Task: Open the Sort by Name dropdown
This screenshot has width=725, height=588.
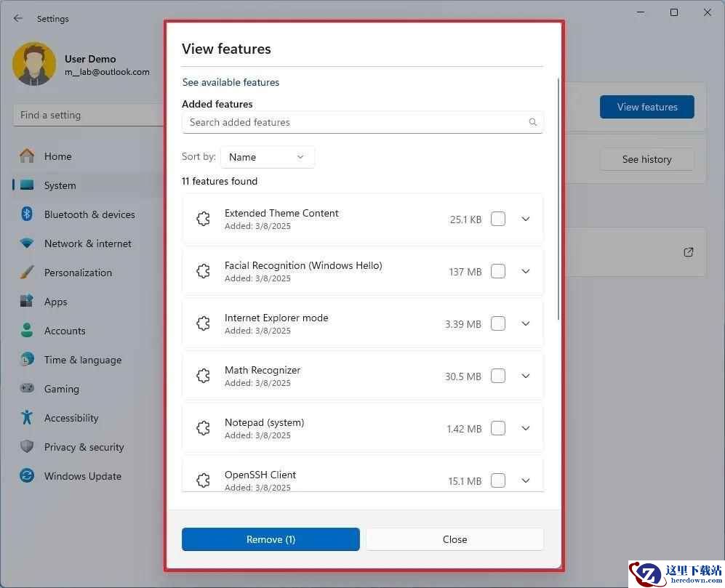Action: [268, 157]
